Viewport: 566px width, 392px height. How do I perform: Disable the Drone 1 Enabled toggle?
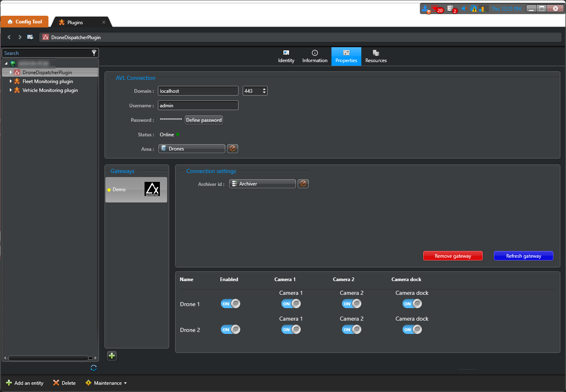pos(231,304)
